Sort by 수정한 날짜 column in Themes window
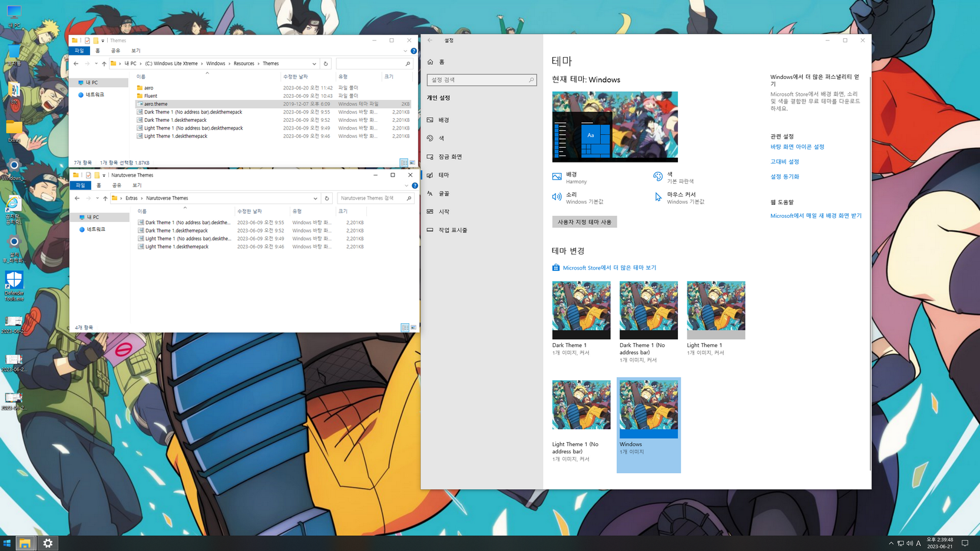The height and width of the screenshot is (551, 980). [x=295, y=77]
